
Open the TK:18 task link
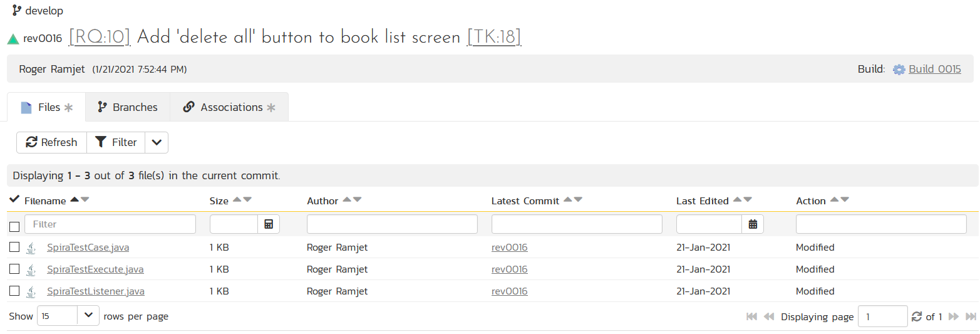click(494, 38)
